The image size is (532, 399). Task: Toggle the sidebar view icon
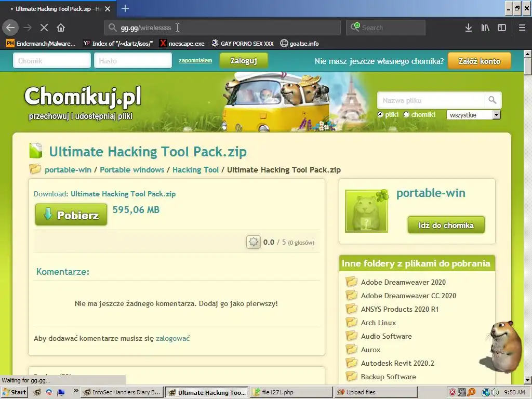(502, 28)
